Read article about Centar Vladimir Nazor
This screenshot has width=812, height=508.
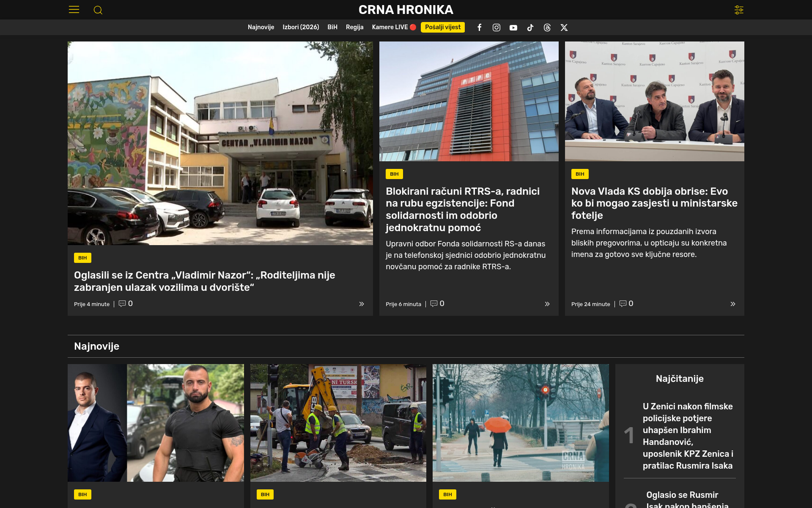click(205, 281)
